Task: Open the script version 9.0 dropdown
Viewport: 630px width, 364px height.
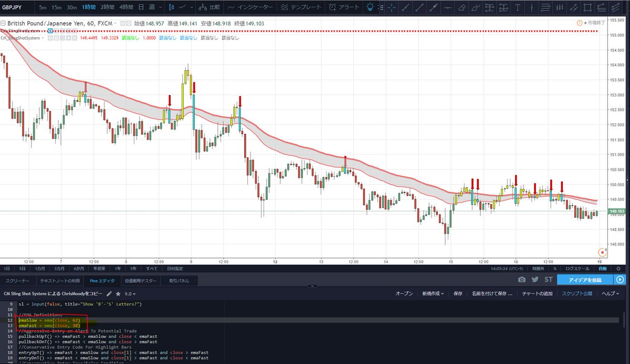Action: [130, 294]
